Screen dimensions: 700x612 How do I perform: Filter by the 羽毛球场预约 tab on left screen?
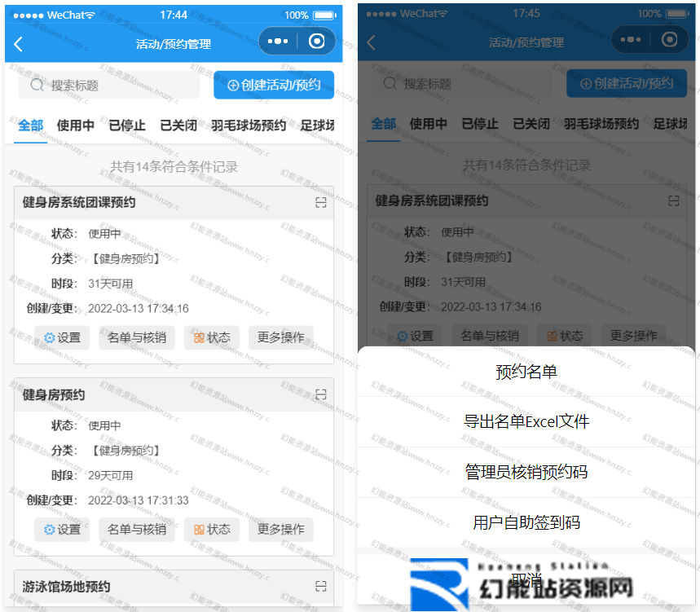click(249, 125)
